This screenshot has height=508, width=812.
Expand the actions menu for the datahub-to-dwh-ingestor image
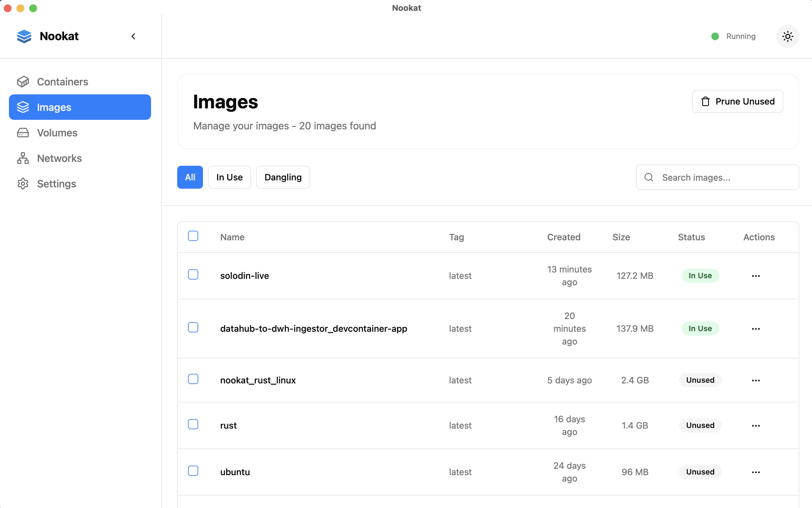(756, 329)
